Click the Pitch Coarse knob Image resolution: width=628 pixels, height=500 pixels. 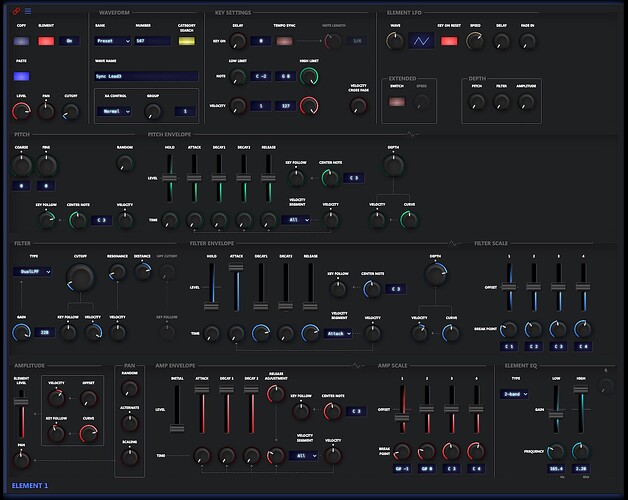pyautogui.click(x=22, y=165)
